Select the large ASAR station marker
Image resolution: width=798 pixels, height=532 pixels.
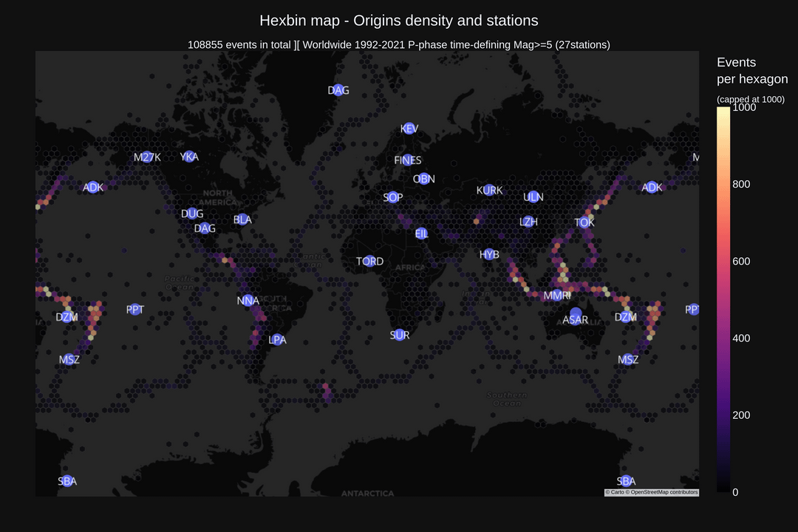click(576, 315)
